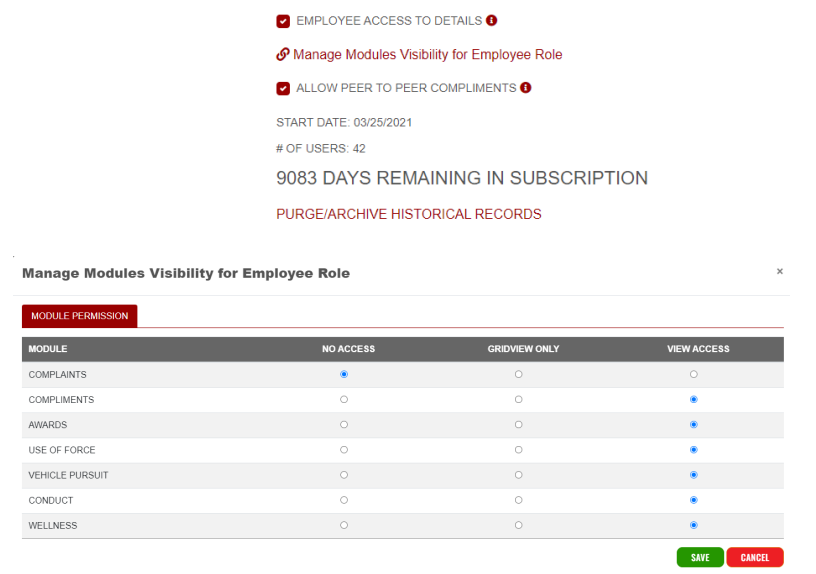This screenshot has height=574, width=816.
Task: Close the Manage Modules Visibility dialog
Action: pyautogui.click(x=780, y=271)
